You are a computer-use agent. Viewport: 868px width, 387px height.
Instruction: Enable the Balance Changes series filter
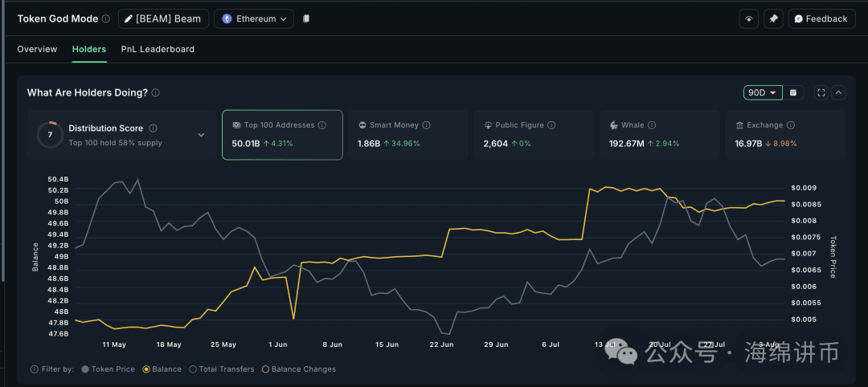tap(299, 369)
